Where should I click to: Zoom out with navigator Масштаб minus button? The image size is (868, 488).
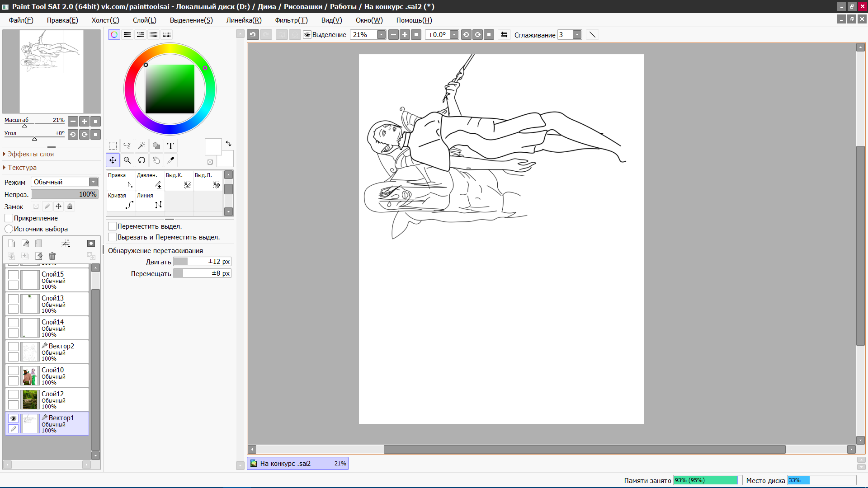(x=73, y=121)
